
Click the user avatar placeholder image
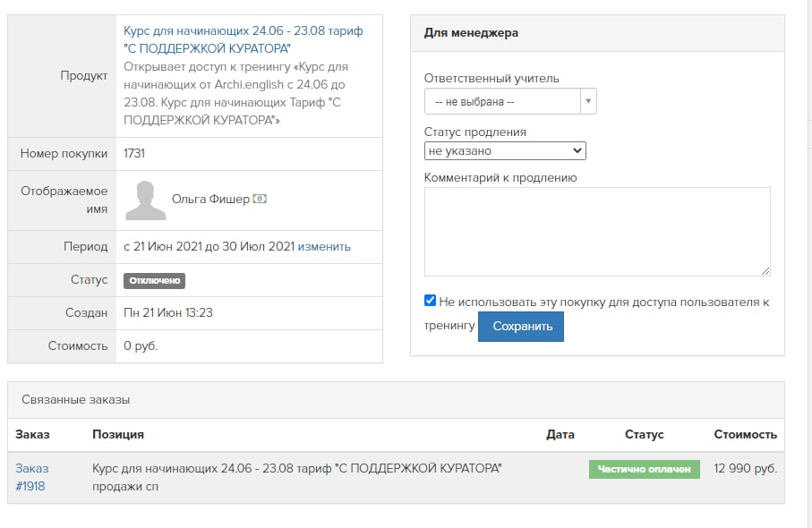point(145,200)
